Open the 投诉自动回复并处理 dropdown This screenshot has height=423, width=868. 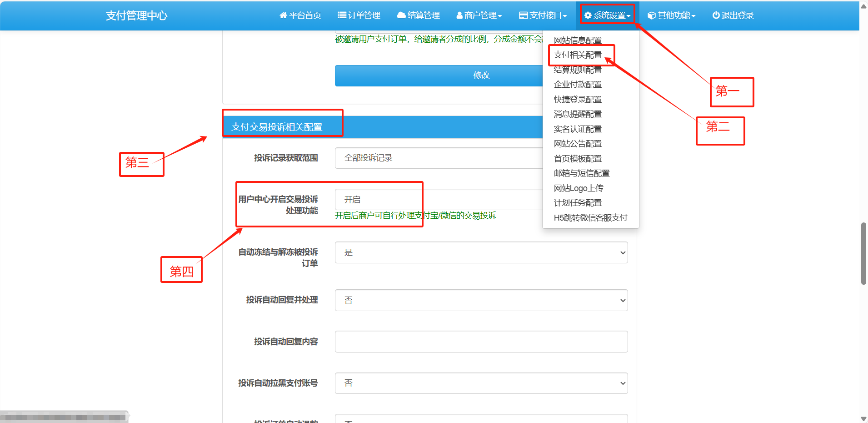481,300
